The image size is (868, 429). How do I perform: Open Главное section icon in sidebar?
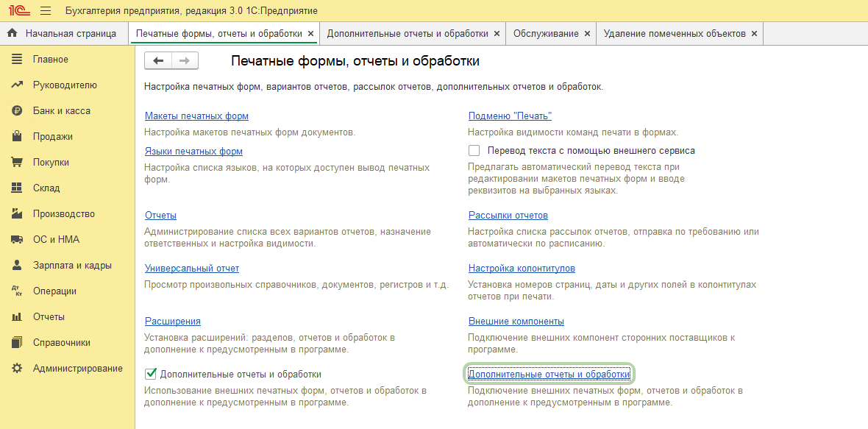point(17,59)
